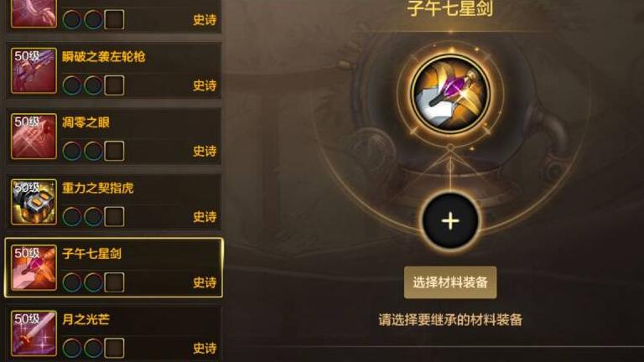This screenshot has width=644, height=362.
Task: Click the first round socket of 凋零之眼
Action: [x=72, y=151]
